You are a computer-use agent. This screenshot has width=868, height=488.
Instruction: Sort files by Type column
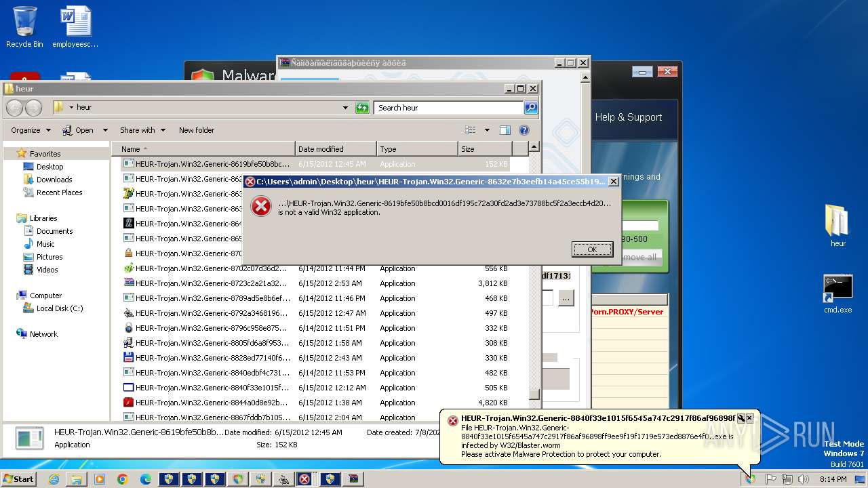(417, 149)
